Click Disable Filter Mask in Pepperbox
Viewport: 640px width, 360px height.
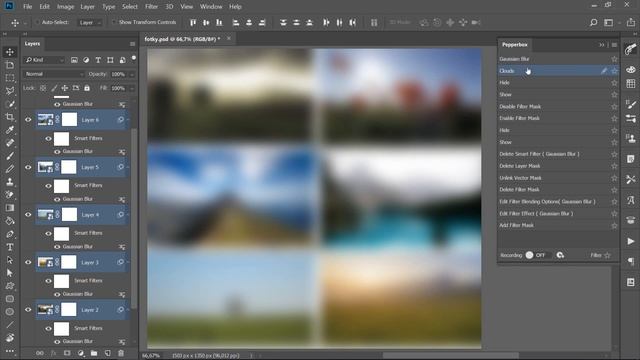point(520,107)
